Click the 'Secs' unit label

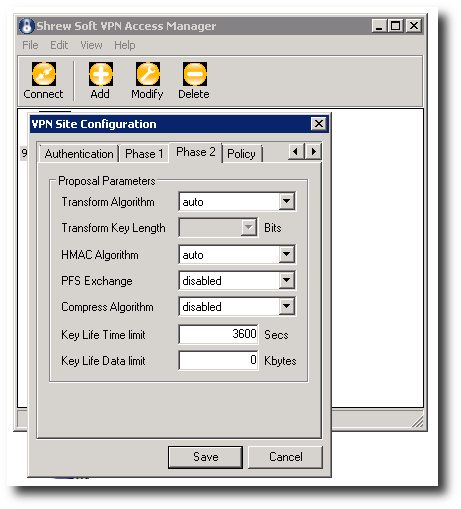[x=276, y=335]
